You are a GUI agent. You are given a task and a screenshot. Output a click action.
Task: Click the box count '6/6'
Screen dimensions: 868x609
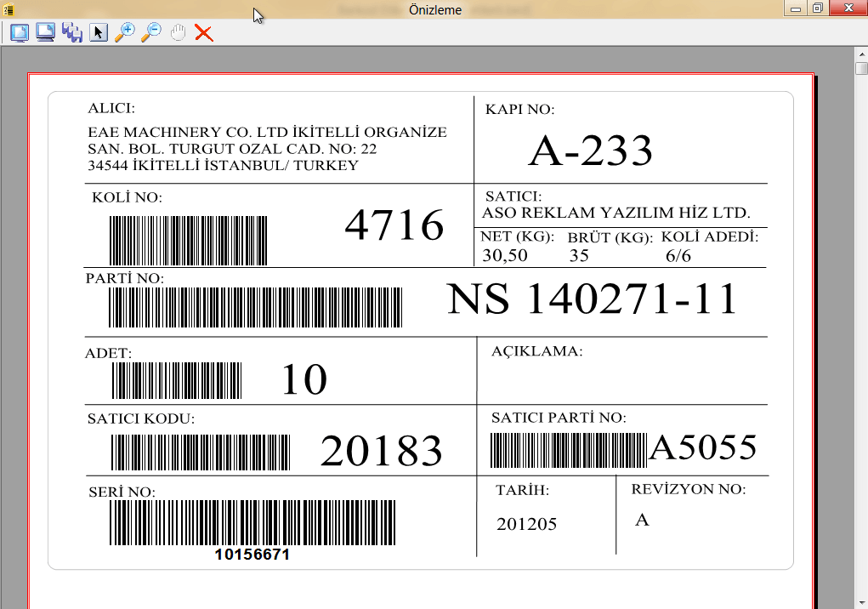point(678,256)
